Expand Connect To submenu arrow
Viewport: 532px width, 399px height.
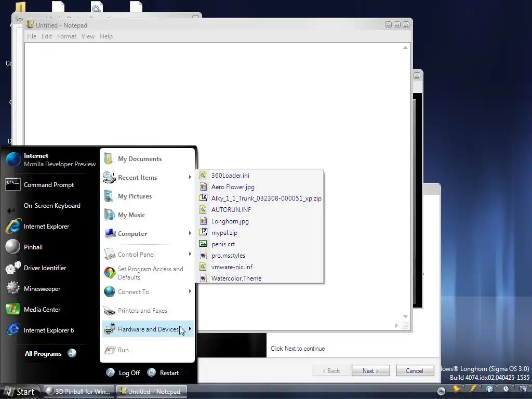[190, 291]
